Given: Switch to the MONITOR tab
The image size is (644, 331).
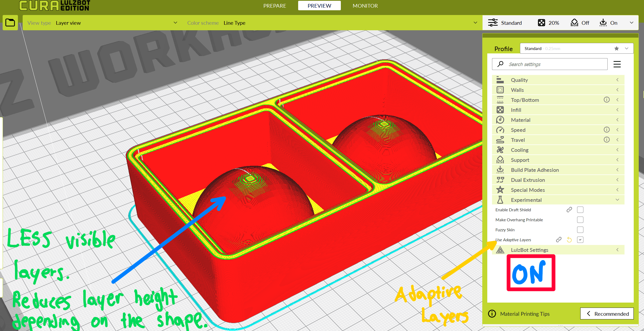Looking at the screenshot, I should (x=365, y=6).
